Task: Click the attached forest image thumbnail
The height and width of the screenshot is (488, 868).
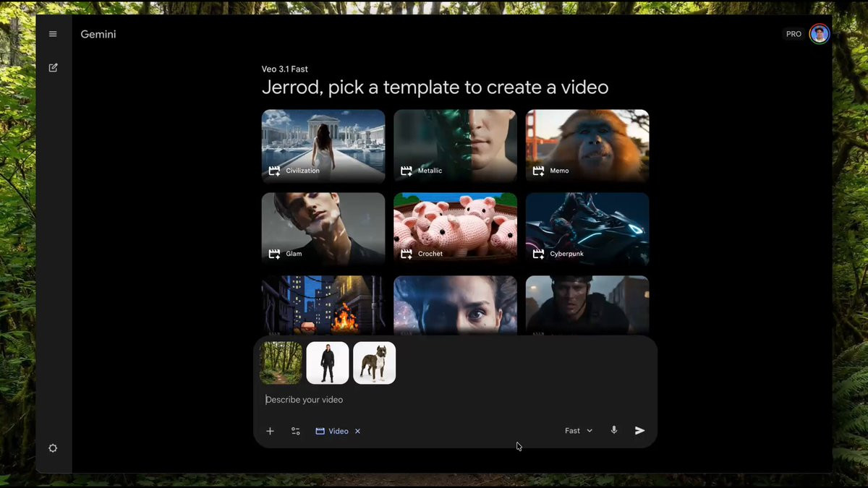Action: click(x=281, y=363)
